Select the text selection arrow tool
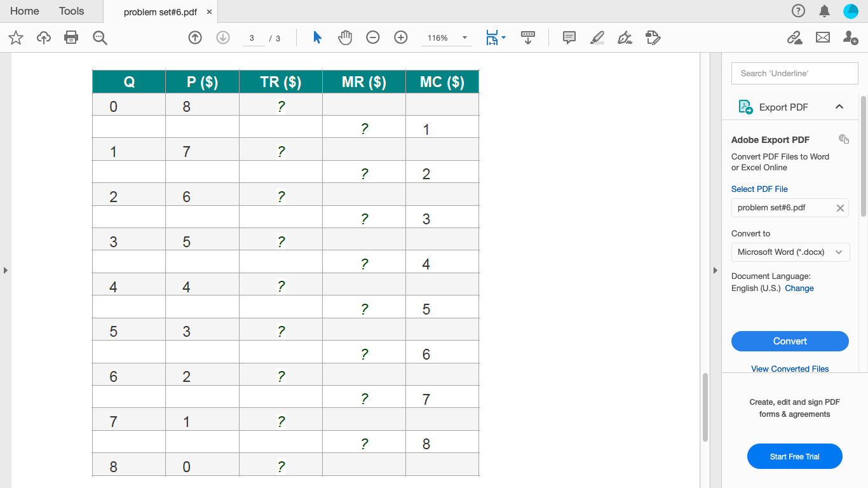Viewport: 868px width, 488px height. coord(316,37)
